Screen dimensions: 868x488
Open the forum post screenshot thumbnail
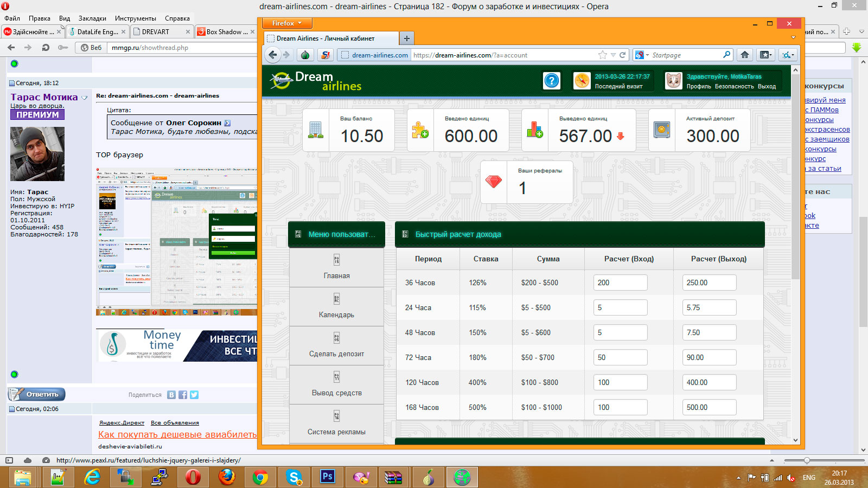click(176, 241)
